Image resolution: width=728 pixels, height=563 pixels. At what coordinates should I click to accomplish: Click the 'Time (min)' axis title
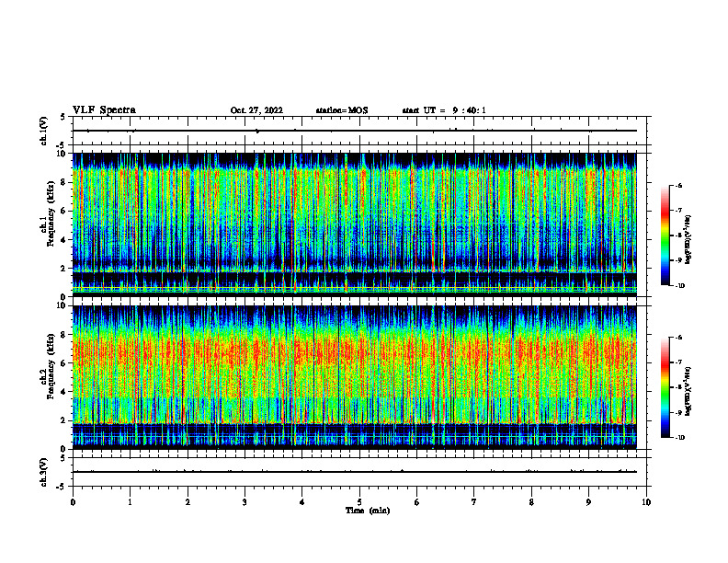pyautogui.click(x=368, y=511)
